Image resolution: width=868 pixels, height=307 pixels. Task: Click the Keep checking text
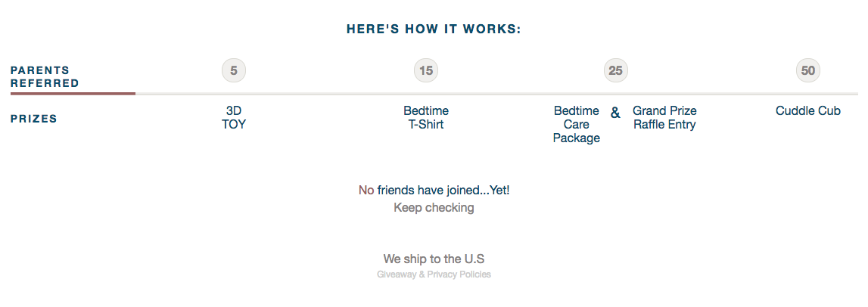click(434, 208)
